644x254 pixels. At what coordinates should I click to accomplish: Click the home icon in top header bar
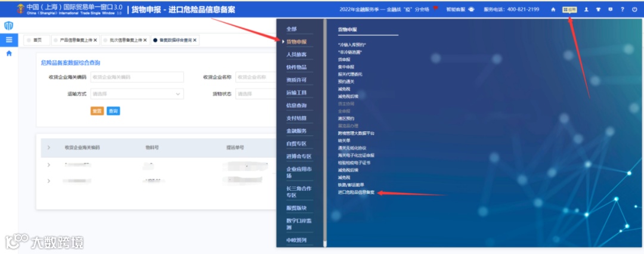tap(553, 10)
